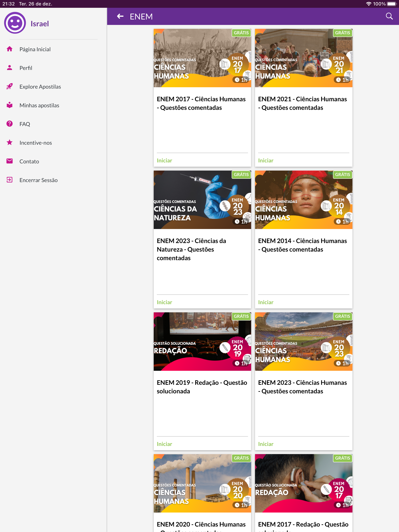Click the home icon for Página Inicial

point(10,49)
